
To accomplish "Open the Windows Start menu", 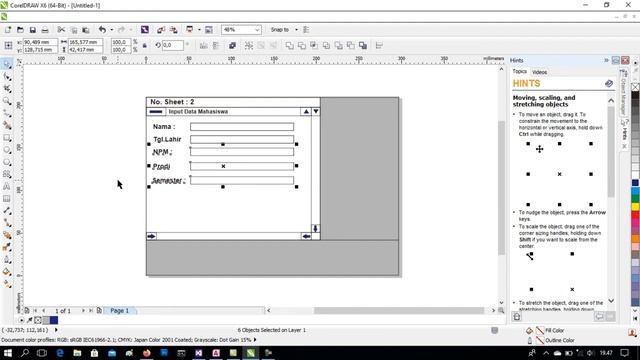I will click(8, 353).
